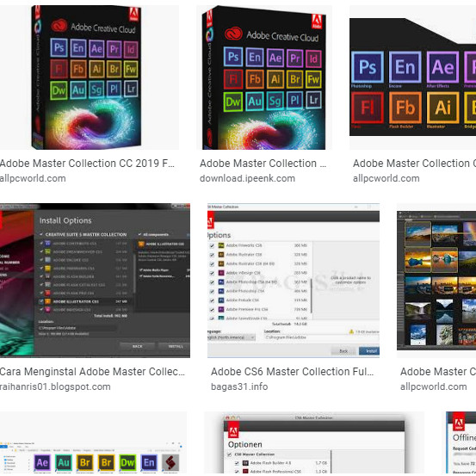Open the CS6 Master Collection options installer thumbnail
The image size is (476, 476).
(294, 281)
